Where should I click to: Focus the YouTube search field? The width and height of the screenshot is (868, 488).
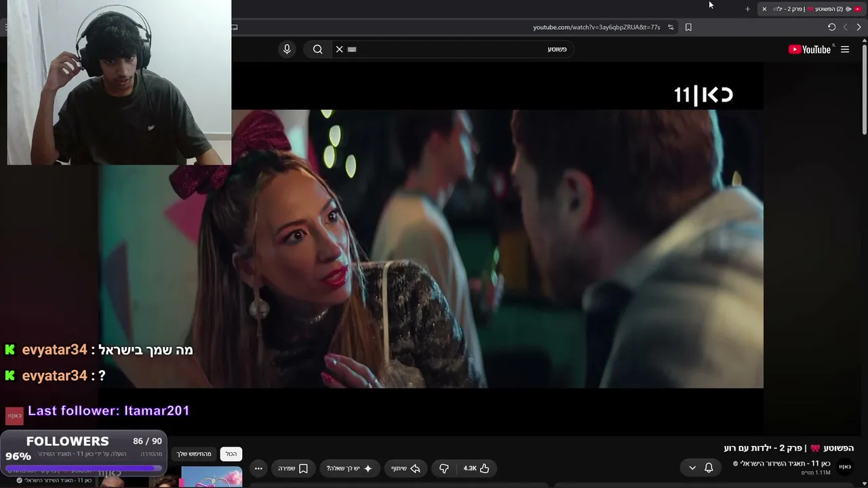(x=454, y=49)
